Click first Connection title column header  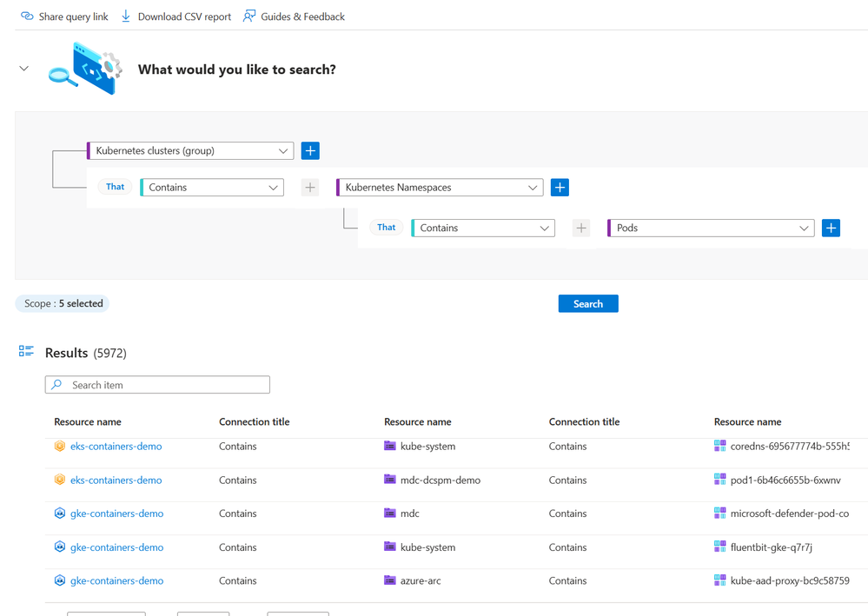coord(254,421)
